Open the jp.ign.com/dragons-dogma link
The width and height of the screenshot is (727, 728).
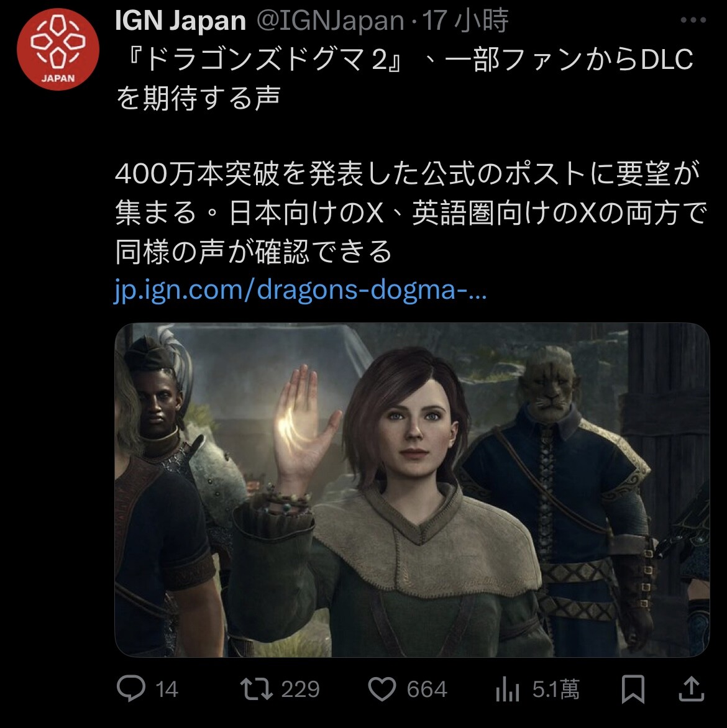coord(301,289)
